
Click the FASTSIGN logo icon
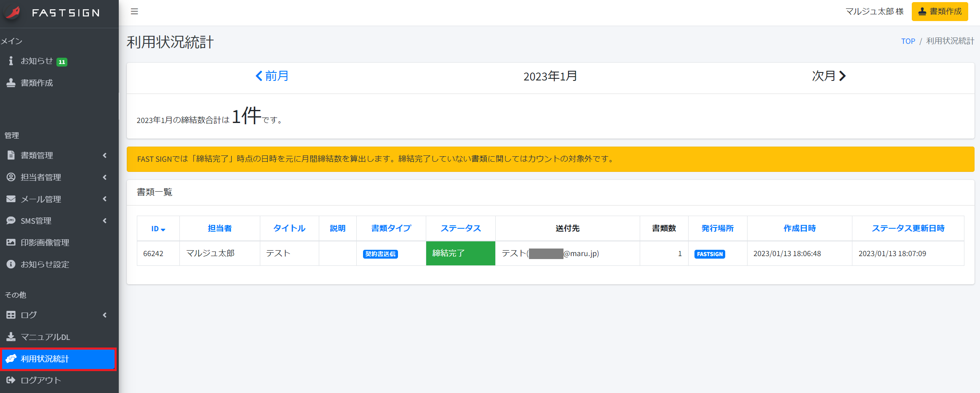(x=13, y=13)
